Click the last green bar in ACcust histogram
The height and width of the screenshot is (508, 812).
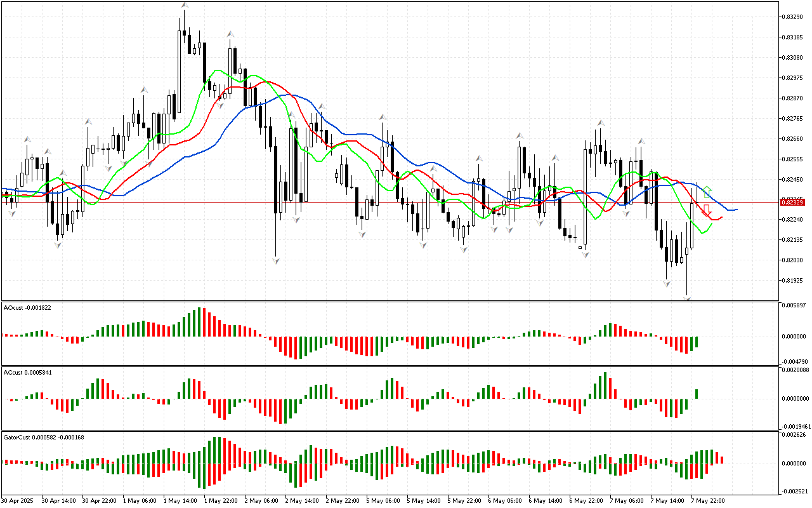697,394
